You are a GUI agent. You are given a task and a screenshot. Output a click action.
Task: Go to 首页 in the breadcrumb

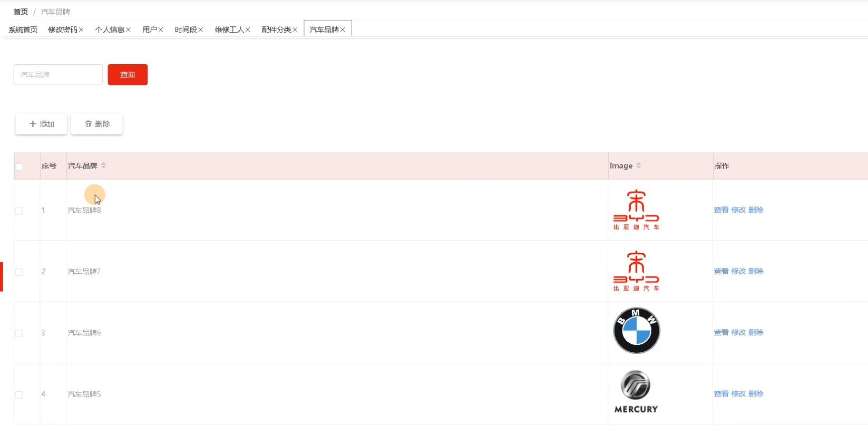click(21, 12)
